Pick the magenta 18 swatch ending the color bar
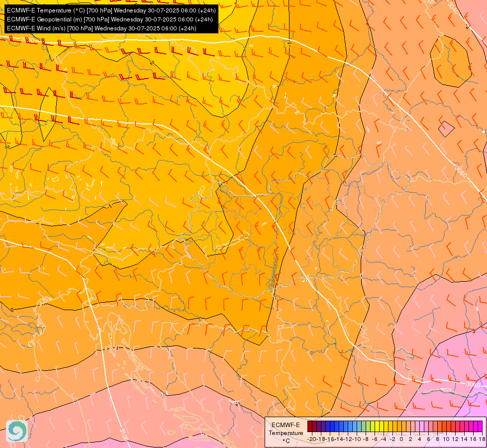This screenshot has height=448, width=487. [x=480, y=426]
